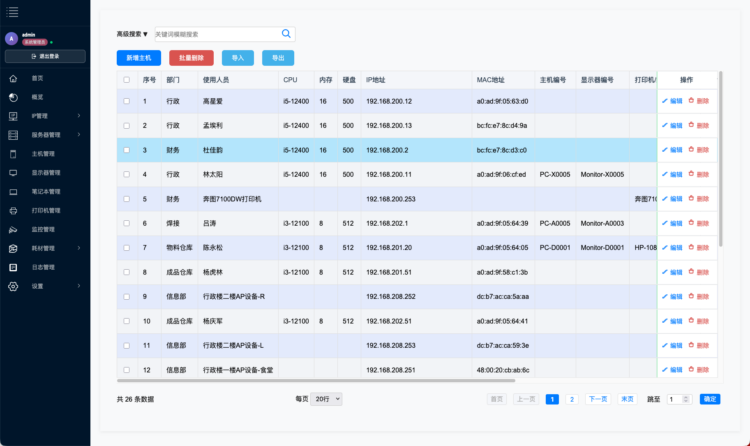Click the magnifier search icon
The width and height of the screenshot is (750, 446).
[x=287, y=33]
